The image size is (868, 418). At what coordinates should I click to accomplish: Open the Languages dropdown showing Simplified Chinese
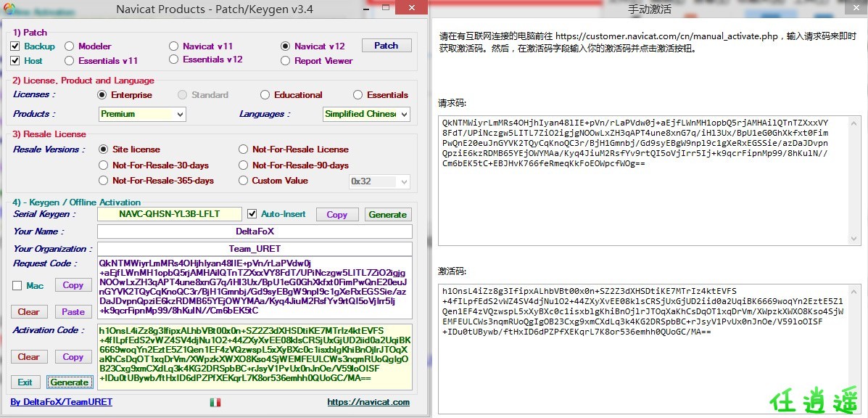point(366,114)
